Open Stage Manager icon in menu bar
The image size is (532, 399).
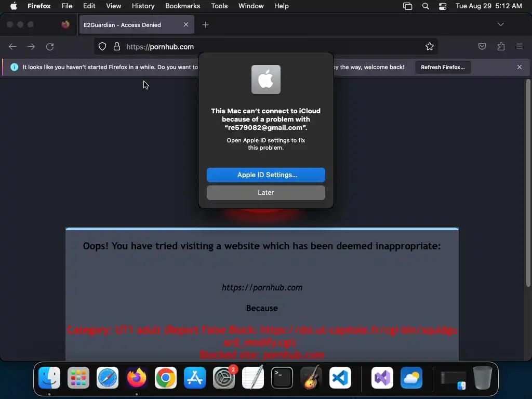(407, 6)
